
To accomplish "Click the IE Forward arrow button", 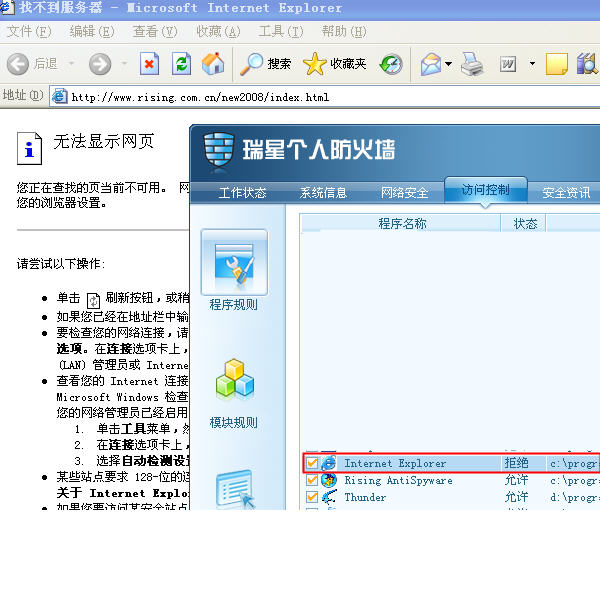I will pos(100,64).
